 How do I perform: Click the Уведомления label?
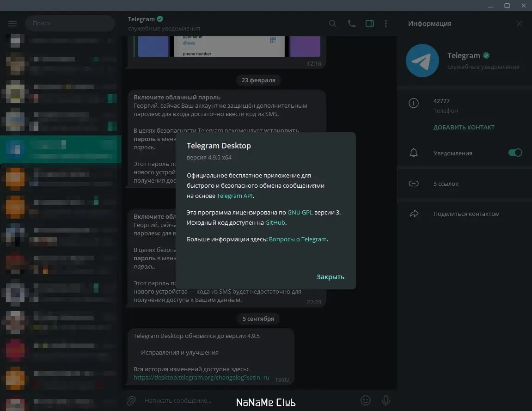[x=453, y=153]
